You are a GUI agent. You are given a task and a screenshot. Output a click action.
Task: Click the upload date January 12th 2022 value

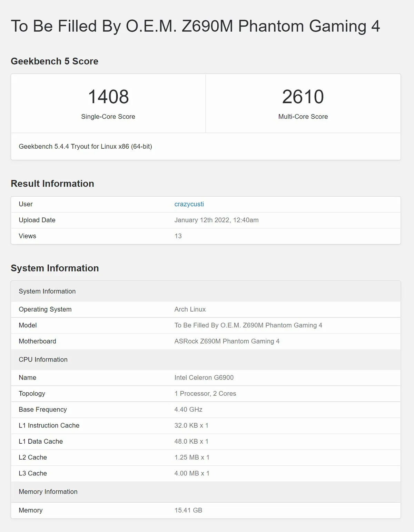coord(216,220)
